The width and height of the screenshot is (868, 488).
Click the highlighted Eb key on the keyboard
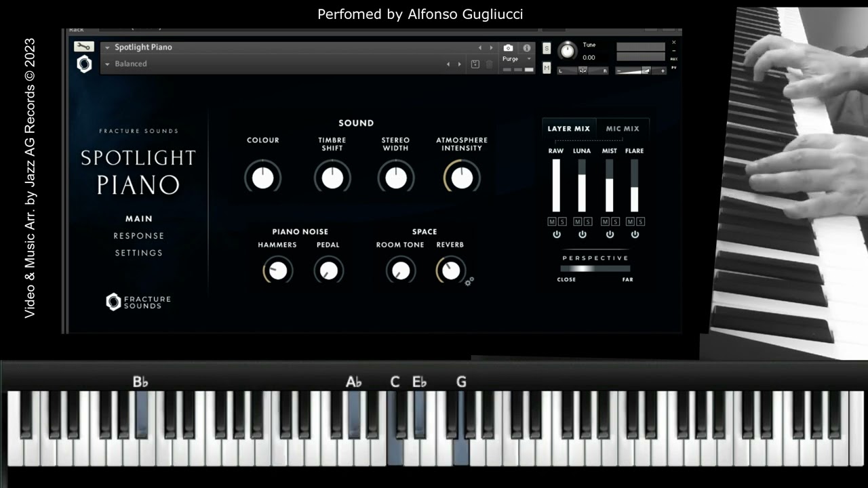[x=420, y=413]
